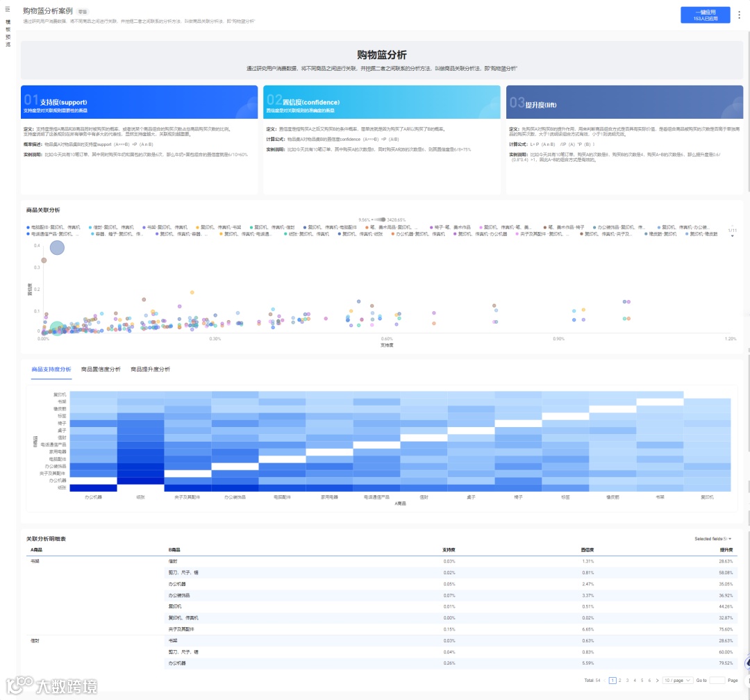Go to page 6 of the table

(x=649, y=681)
